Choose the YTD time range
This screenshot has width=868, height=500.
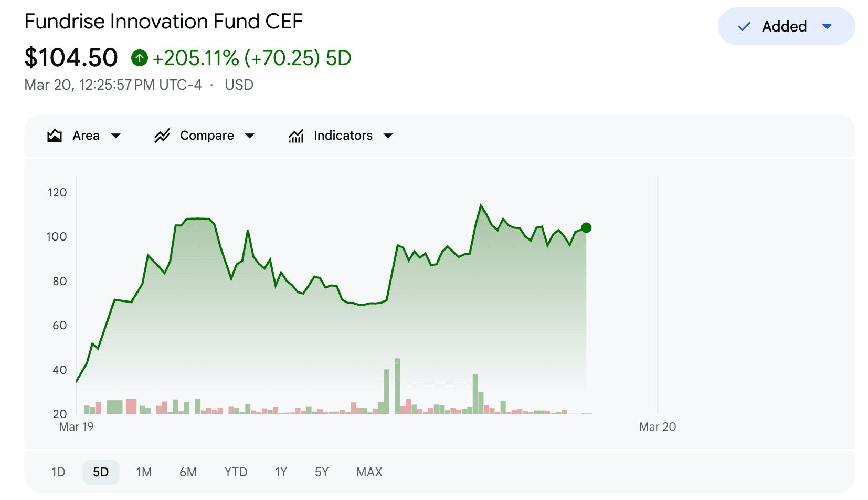click(236, 472)
